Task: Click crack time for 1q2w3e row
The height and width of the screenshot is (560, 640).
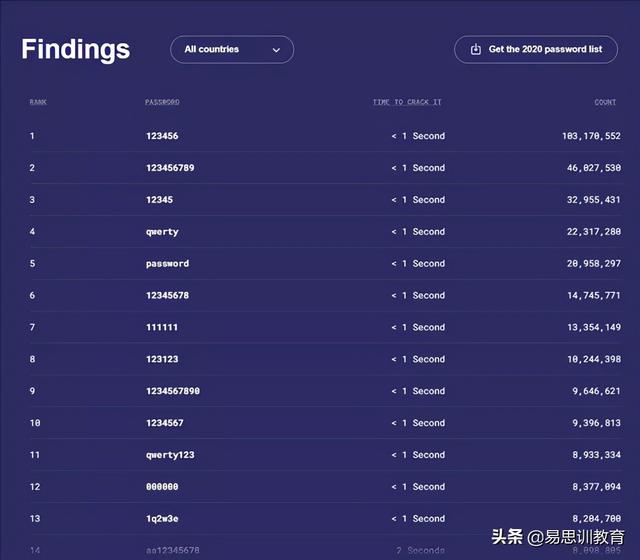Action: tap(418, 518)
